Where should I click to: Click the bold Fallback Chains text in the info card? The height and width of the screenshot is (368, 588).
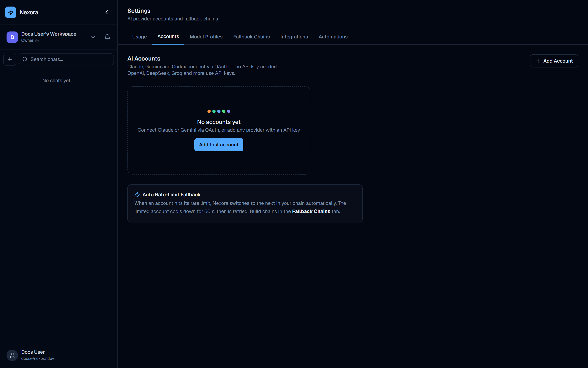(x=311, y=211)
